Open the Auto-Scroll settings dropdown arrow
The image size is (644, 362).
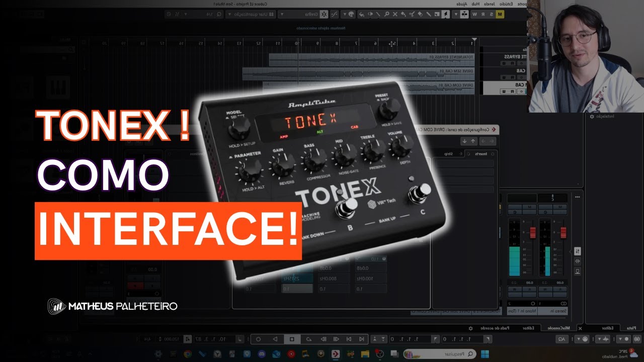click(x=456, y=14)
